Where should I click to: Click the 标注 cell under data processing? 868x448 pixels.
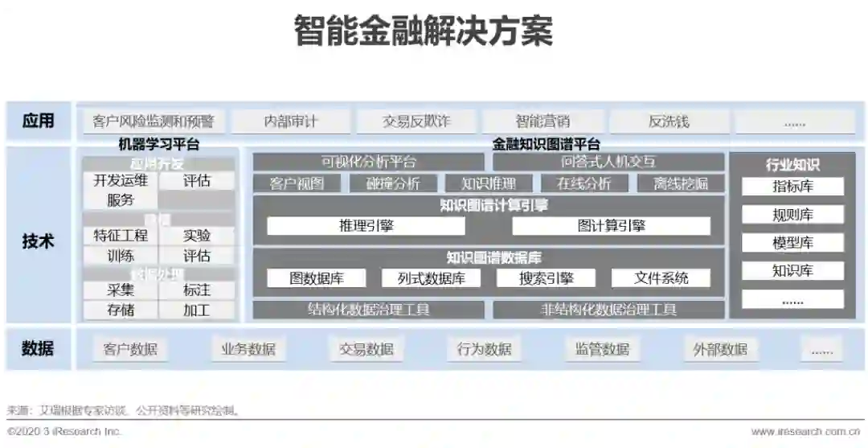pyautogui.click(x=197, y=290)
